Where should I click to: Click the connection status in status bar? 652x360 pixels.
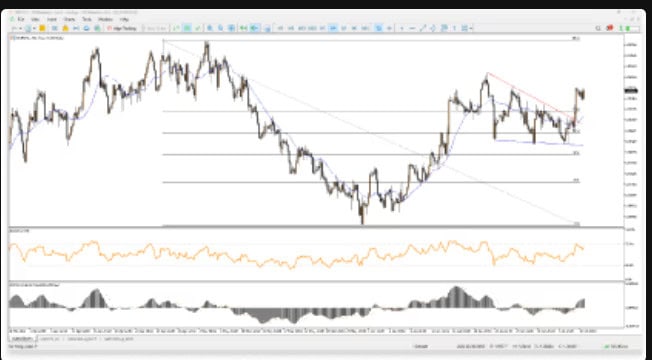616,346
